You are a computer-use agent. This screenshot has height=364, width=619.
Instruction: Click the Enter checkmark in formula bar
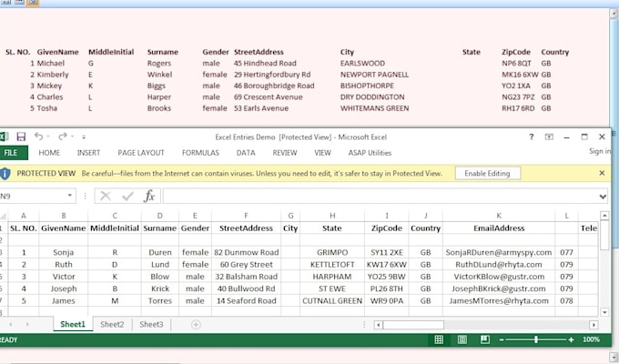pos(127,196)
